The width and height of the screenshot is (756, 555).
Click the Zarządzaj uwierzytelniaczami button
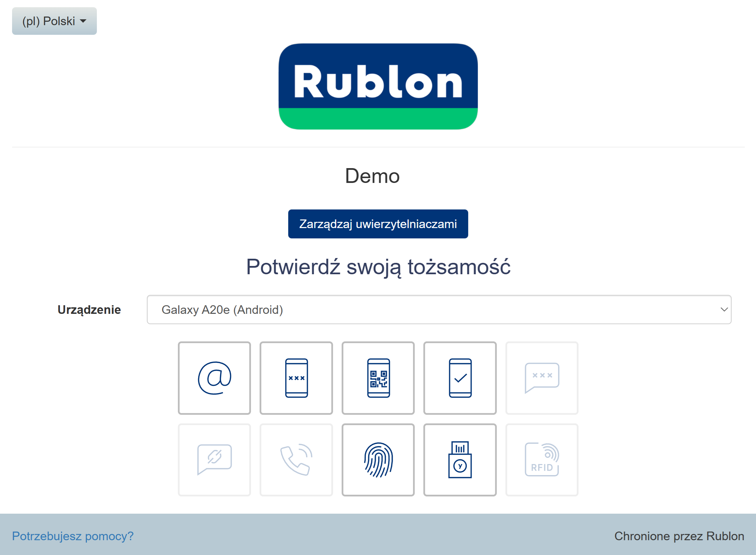coord(378,224)
